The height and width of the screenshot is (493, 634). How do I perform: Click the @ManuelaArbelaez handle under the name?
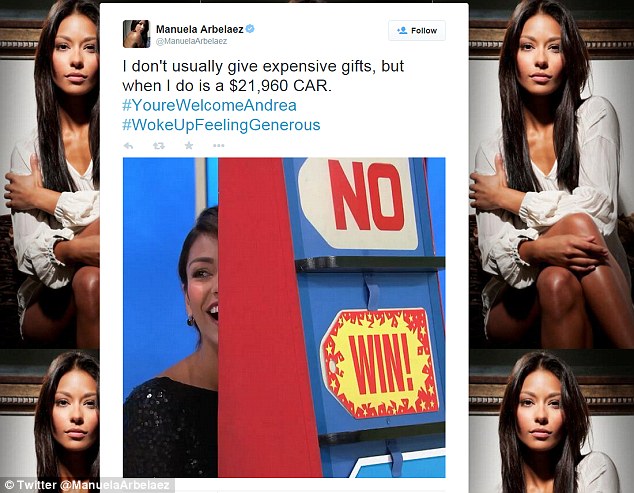click(191, 41)
